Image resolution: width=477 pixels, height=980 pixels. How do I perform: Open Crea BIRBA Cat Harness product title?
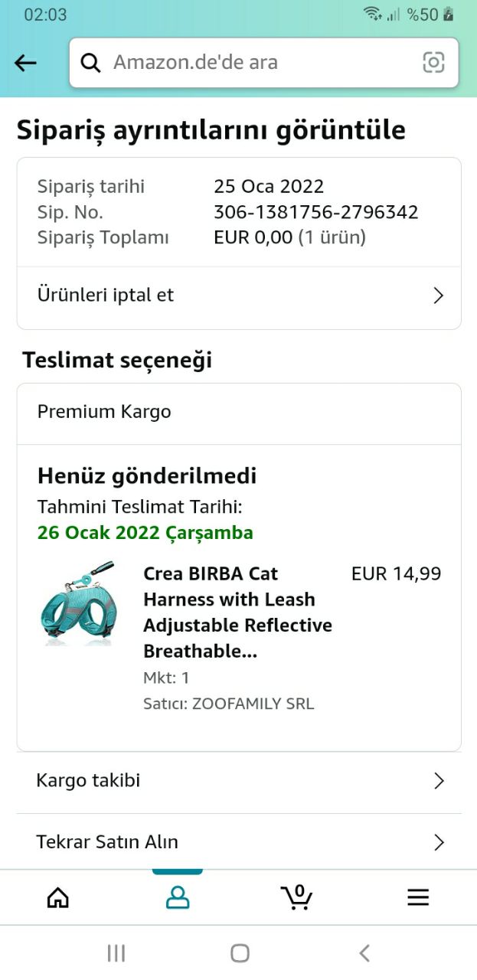(237, 612)
